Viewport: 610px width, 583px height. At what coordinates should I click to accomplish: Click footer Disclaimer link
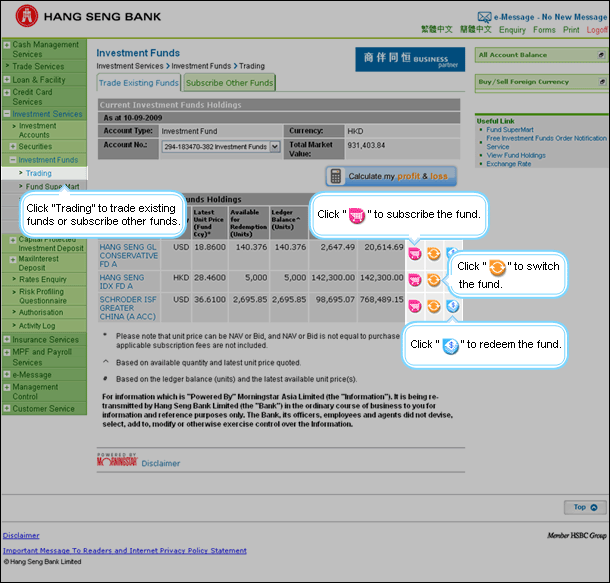click(21, 536)
